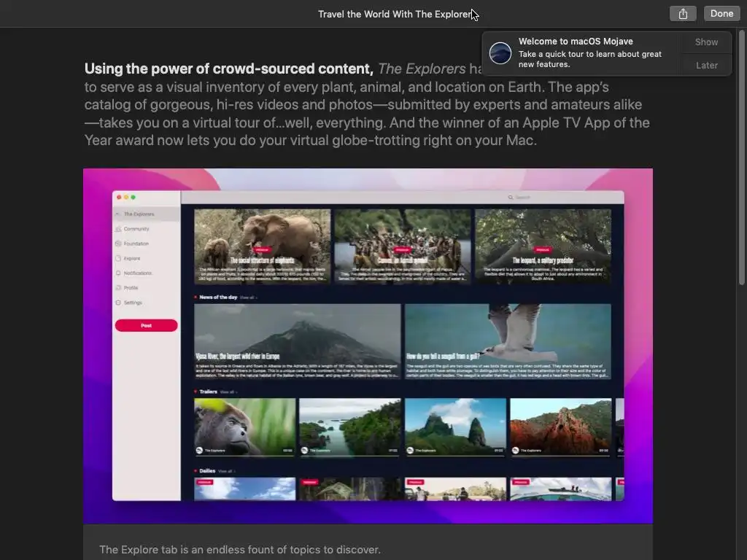Image resolution: width=747 pixels, height=560 pixels.
Task: Click The Explorers app screenshot image
Action: (x=368, y=346)
